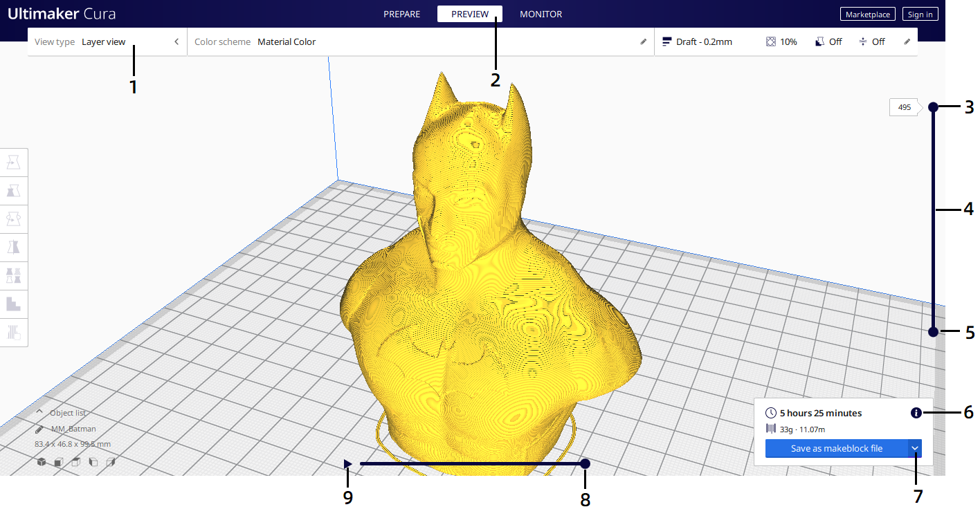Switch to left side view cube icon
The height and width of the screenshot is (509, 980).
pyautogui.click(x=93, y=461)
